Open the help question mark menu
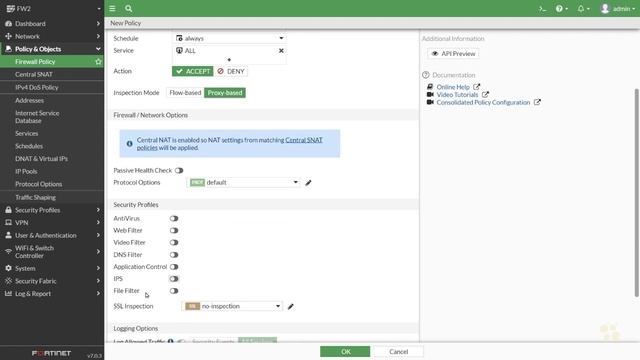This screenshot has width=640, height=360. 562,9
